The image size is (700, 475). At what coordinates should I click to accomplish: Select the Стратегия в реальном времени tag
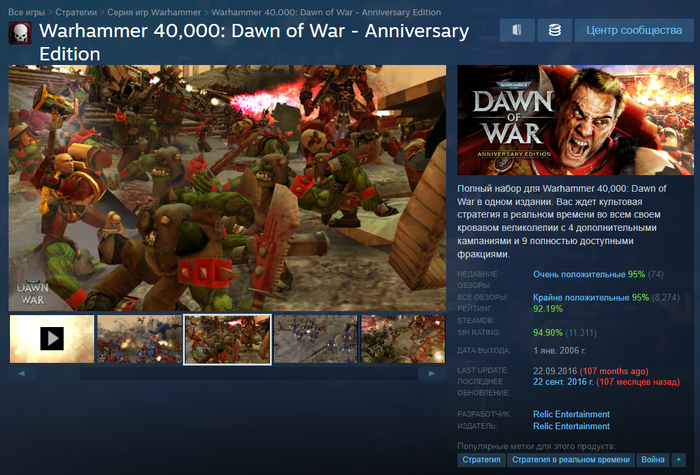(x=571, y=459)
